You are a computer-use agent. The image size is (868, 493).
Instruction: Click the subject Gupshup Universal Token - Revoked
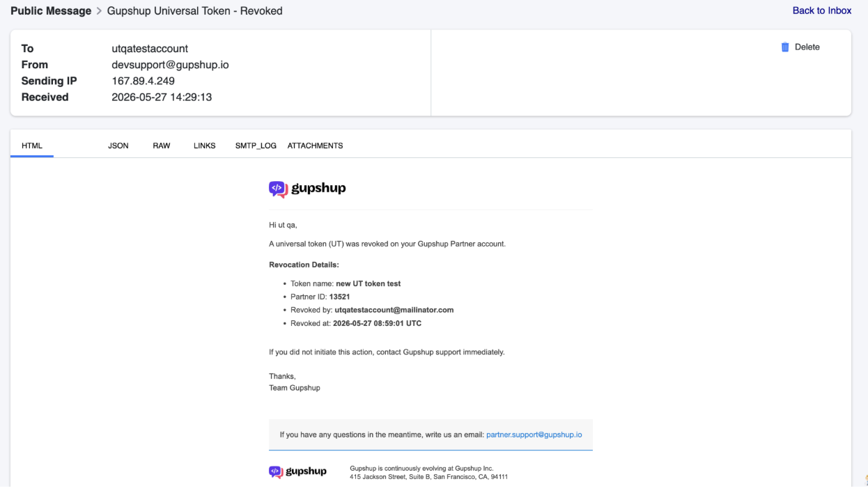[x=195, y=11]
